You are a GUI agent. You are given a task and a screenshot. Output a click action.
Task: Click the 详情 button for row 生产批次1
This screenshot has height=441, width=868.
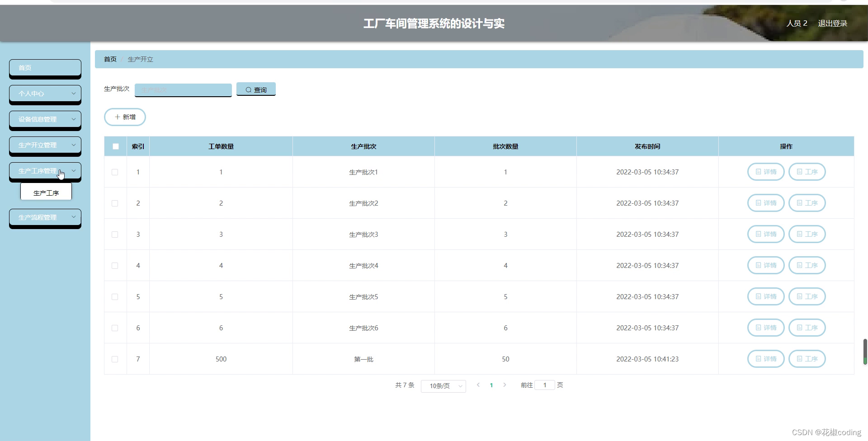click(x=766, y=172)
